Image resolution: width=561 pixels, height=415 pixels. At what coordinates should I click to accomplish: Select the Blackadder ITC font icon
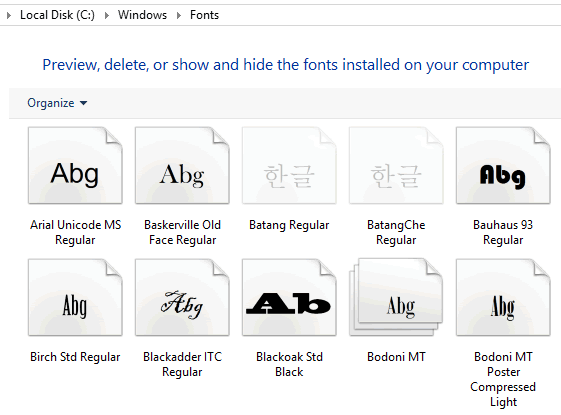(x=182, y=297)
